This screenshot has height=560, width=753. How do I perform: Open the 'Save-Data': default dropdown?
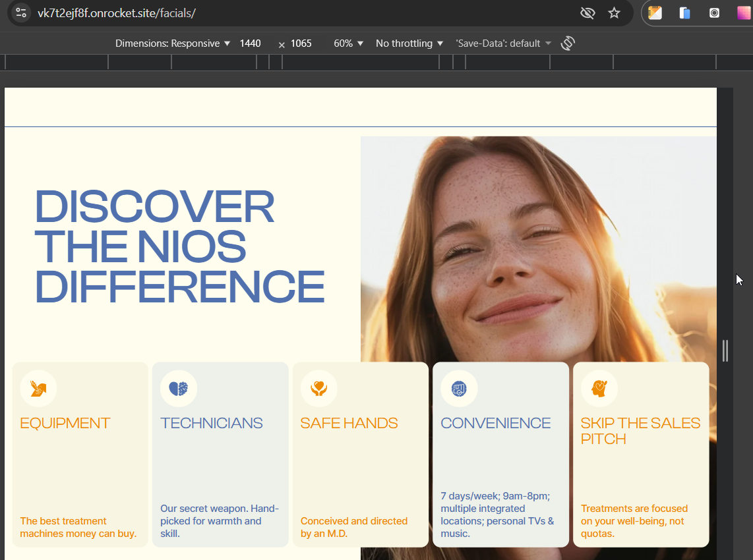pos(503,43)
